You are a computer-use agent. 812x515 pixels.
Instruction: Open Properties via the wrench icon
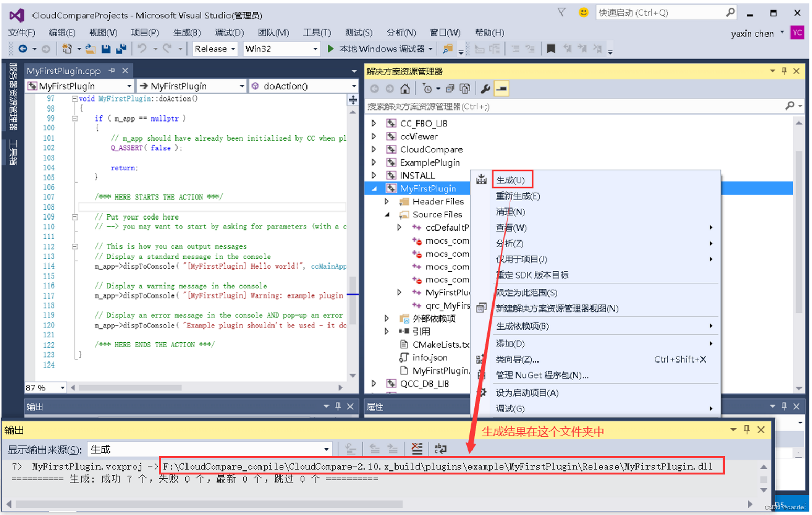[486, 89]
